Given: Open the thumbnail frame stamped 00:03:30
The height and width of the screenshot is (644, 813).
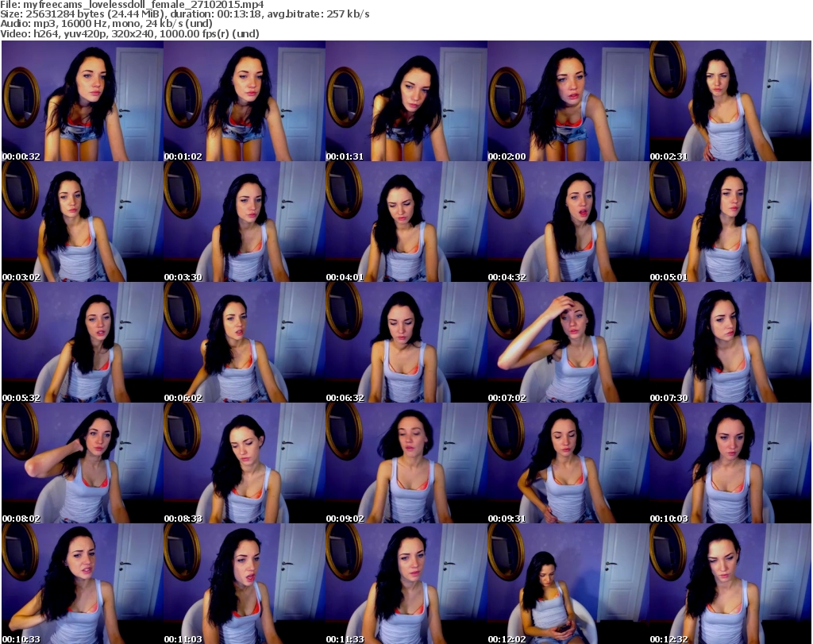Looking at the screenshot, I should (x=245, y=222).
